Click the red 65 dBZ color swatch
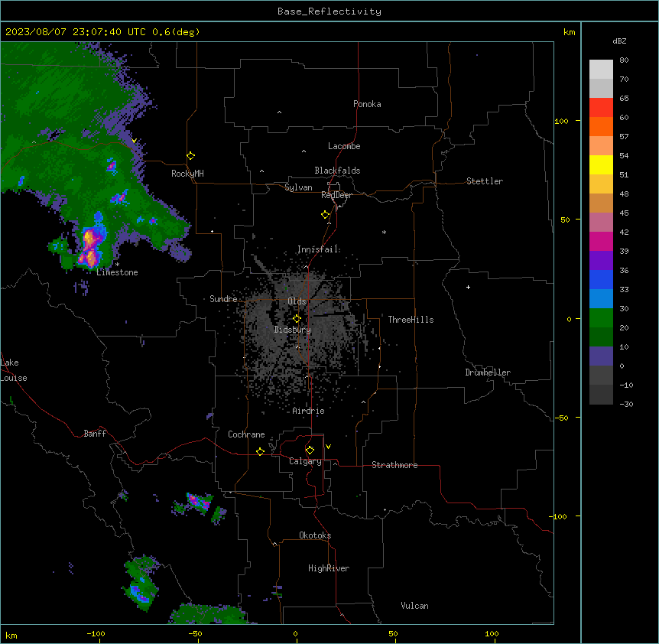This screenshot has width=659, height=644. point(601,108)
